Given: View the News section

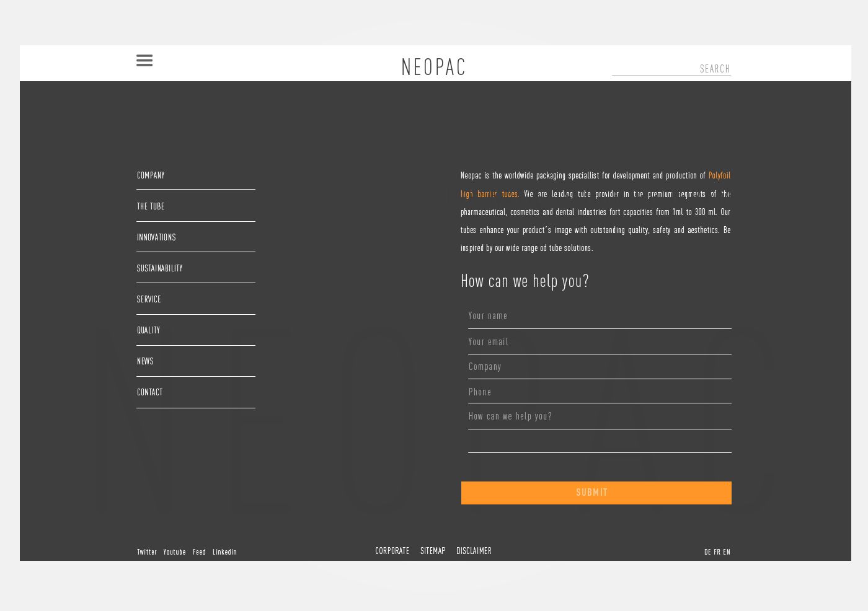Looking at the screenshot, I should (x=145, y=361).
